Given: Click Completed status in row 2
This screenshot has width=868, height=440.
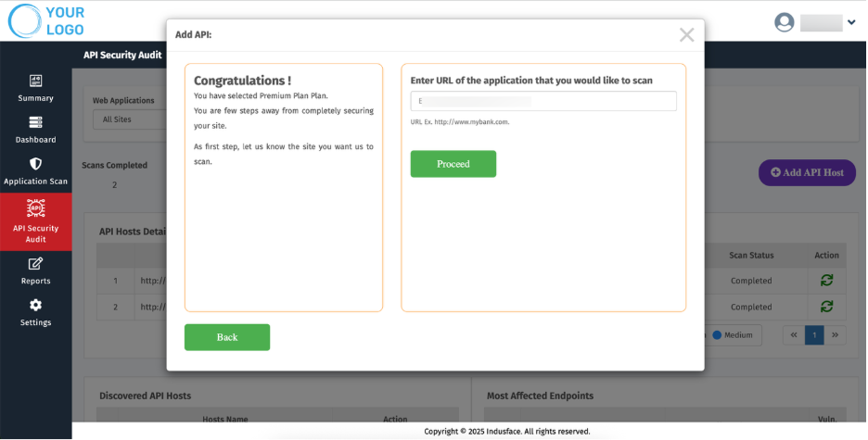Looking at the screenshot, I should point(751,307).
